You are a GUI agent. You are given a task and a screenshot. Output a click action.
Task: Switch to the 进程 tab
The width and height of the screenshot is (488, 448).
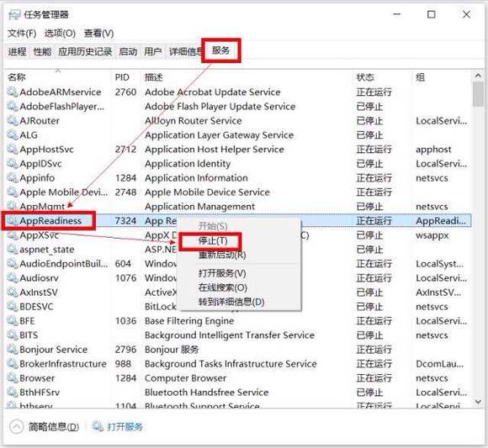[18, 51]
